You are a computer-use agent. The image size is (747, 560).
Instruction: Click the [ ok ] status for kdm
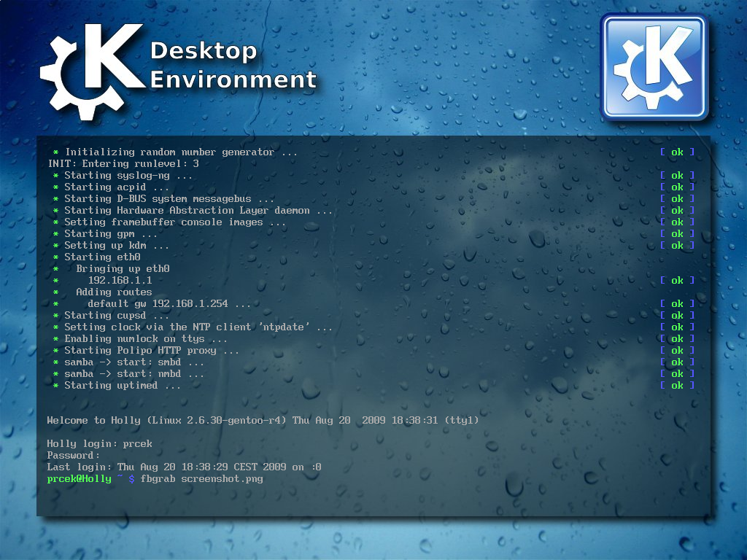pyautogui.click(x=677, y=246)
